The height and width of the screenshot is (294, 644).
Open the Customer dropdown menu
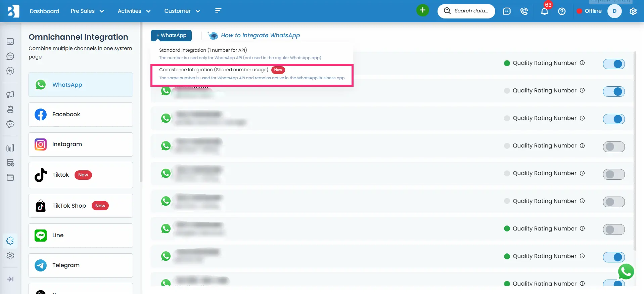click(182, 11)
